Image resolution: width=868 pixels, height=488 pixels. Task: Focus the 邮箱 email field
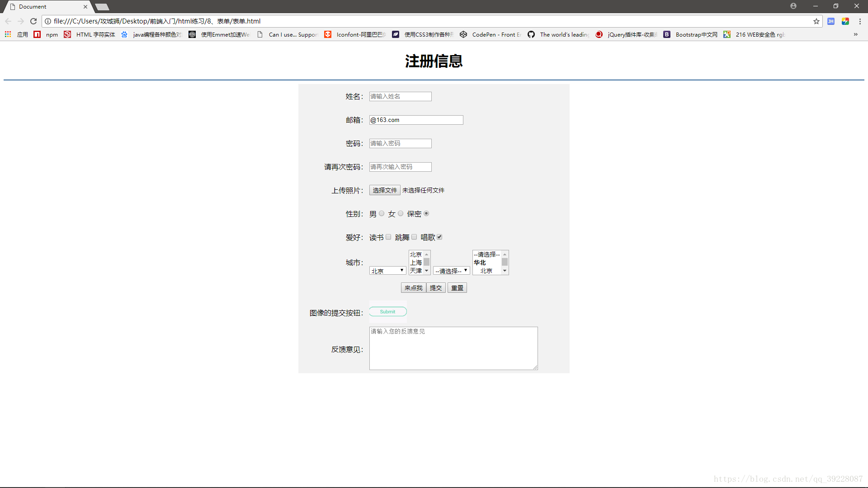(x=416, y=120)
